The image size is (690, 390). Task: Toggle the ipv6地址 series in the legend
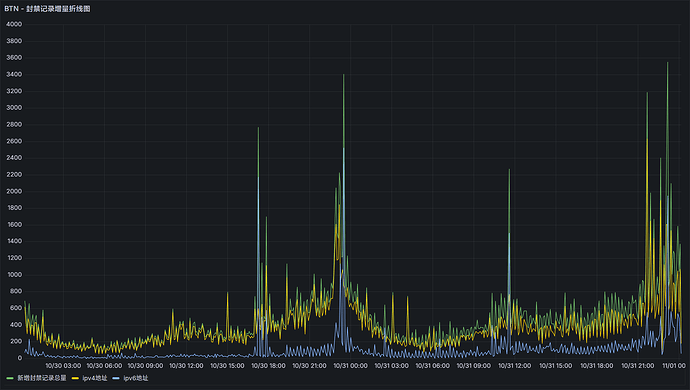click(136, 378)
